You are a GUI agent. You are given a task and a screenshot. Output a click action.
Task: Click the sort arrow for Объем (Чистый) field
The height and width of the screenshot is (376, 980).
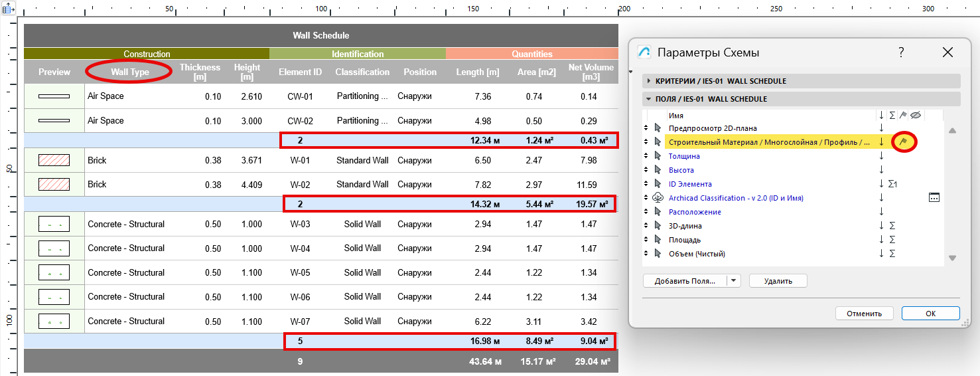pyautogui.click(x=882, y=254)
